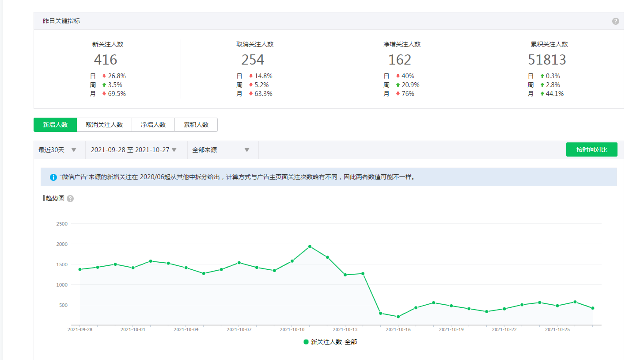The image size is (644, 360).
Task: Click the 累积关注人数 value 51813
Action: tap(547, 60)
